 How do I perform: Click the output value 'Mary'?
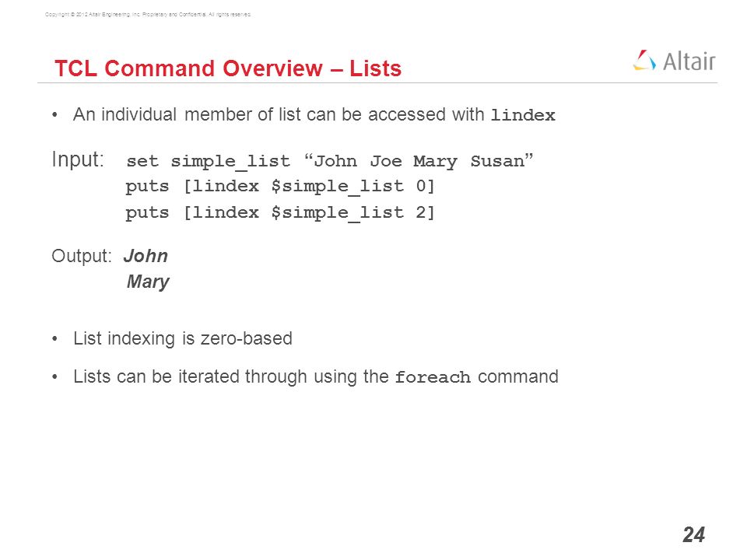(x=148, y=282)
